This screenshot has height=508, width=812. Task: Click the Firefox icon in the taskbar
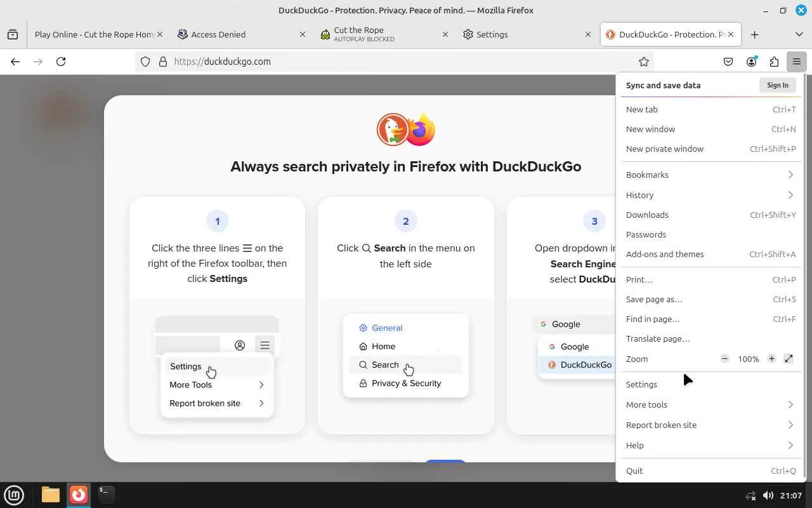79,495
